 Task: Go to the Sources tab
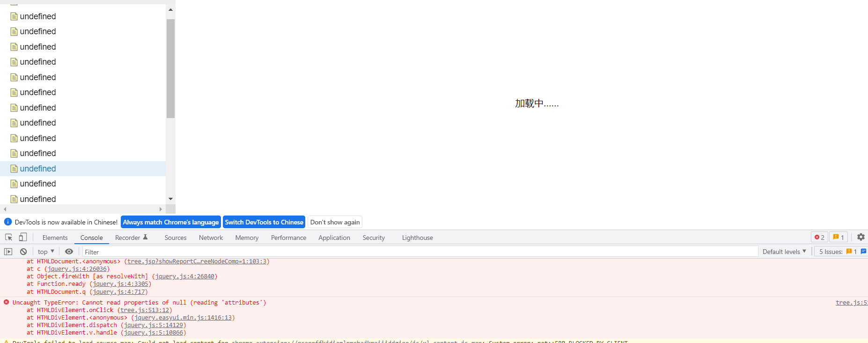tap(176, 238)
